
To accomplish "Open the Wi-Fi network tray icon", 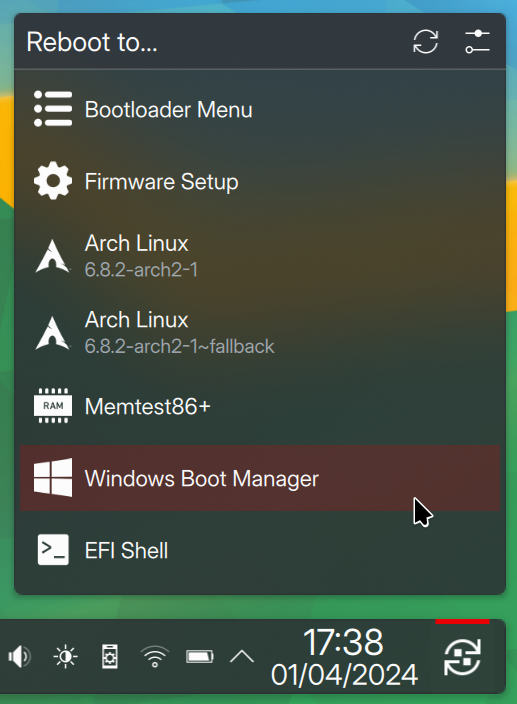I will 155,657.
